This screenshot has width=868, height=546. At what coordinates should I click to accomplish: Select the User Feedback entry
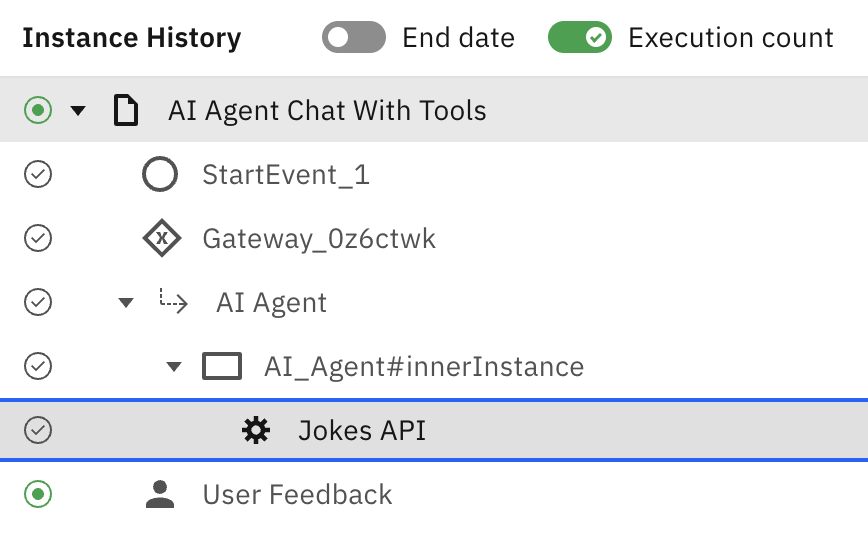pos(297,494)
